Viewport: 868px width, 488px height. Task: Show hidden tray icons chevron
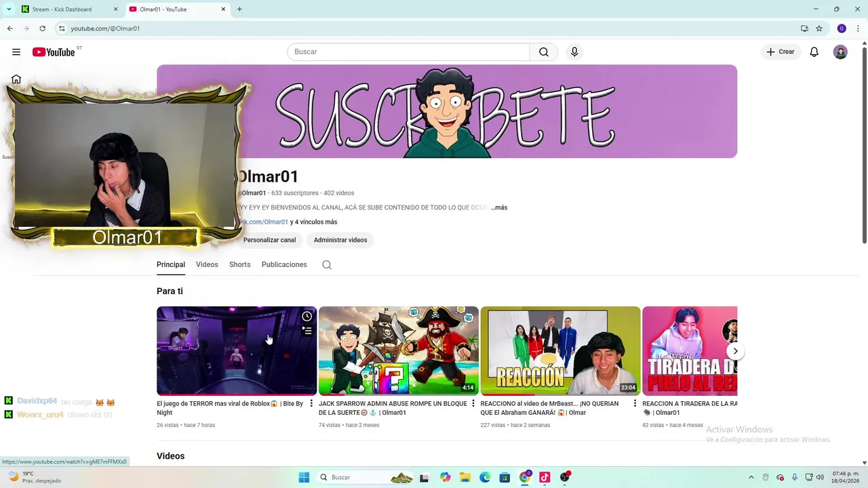[751, 477]
